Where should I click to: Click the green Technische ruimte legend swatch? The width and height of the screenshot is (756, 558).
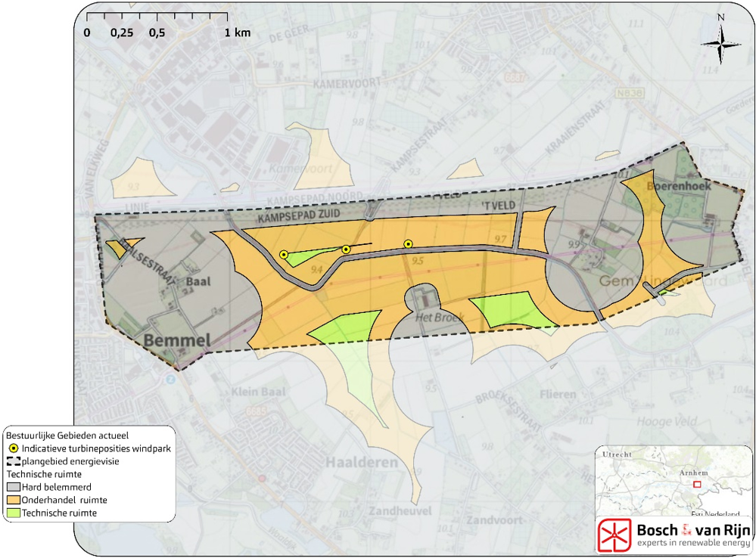pyautogui.click(x=14, y=513)
